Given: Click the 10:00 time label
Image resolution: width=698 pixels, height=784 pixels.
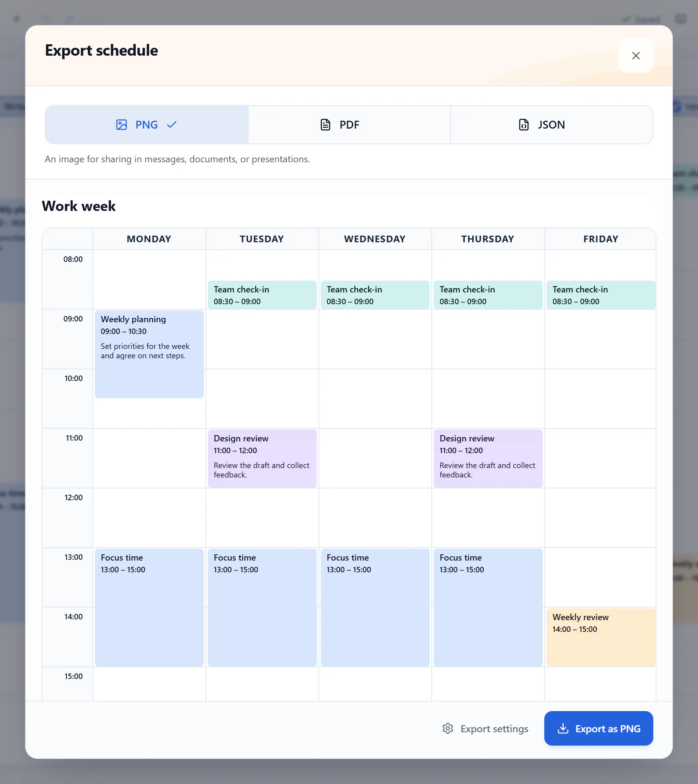Looking at the screenshot, I should [73, 378].
